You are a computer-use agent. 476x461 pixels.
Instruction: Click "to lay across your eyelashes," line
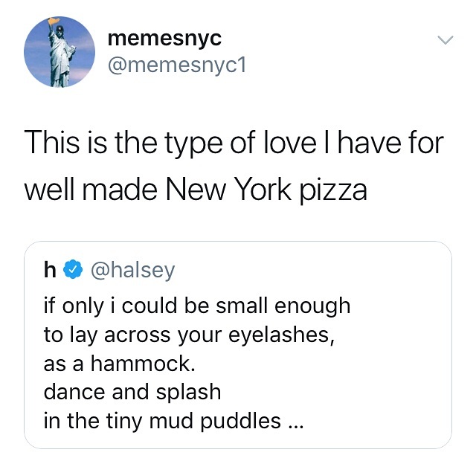(x=186, y=334)
